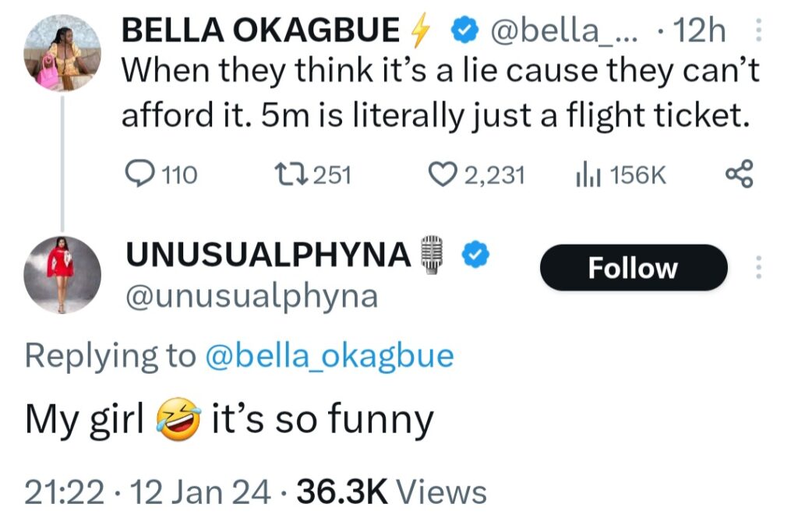
Task: Click the 12h timestamp on Bella's tweet
Action: (x=697, y=32)
